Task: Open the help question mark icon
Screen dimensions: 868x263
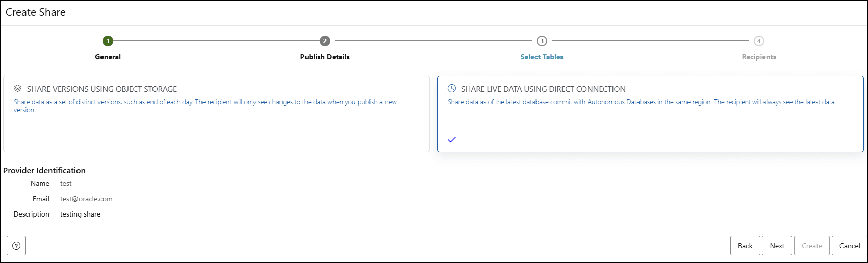Action: click(x=16, y=246)
